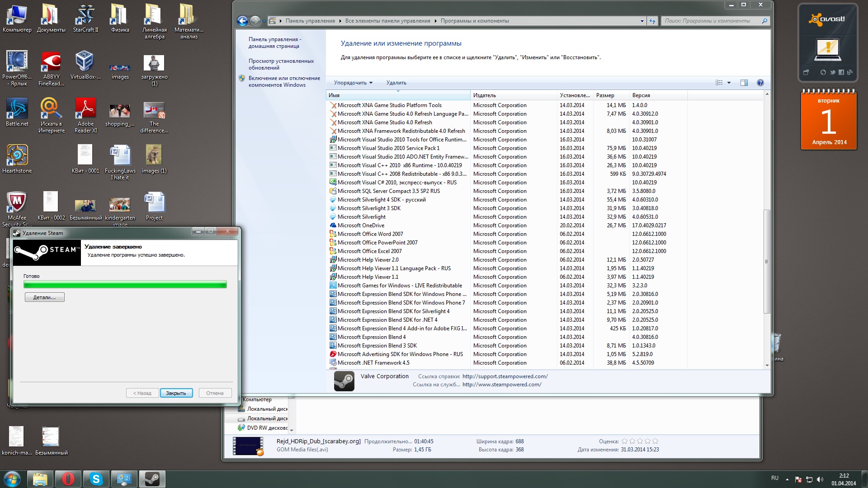
Task: Open the Линейная алгебра folder
Action: 154,21
